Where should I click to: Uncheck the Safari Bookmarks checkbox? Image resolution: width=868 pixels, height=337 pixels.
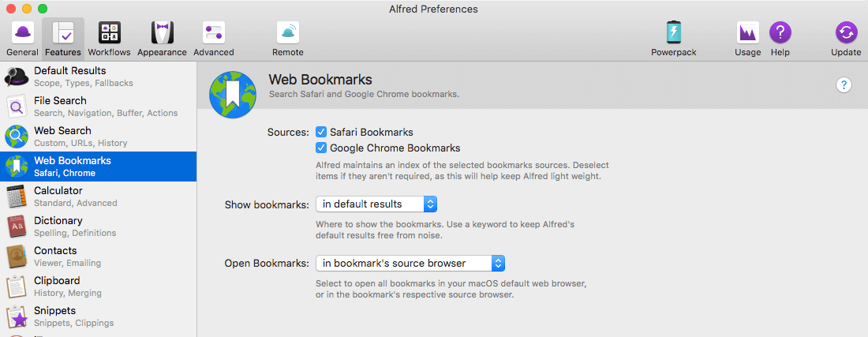(321, 133)
